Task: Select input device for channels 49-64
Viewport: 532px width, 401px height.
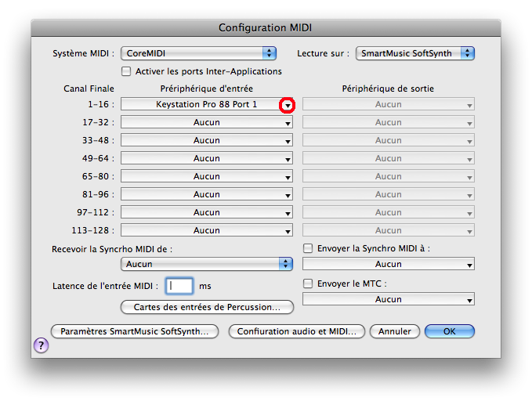Action: pos(207,158)
